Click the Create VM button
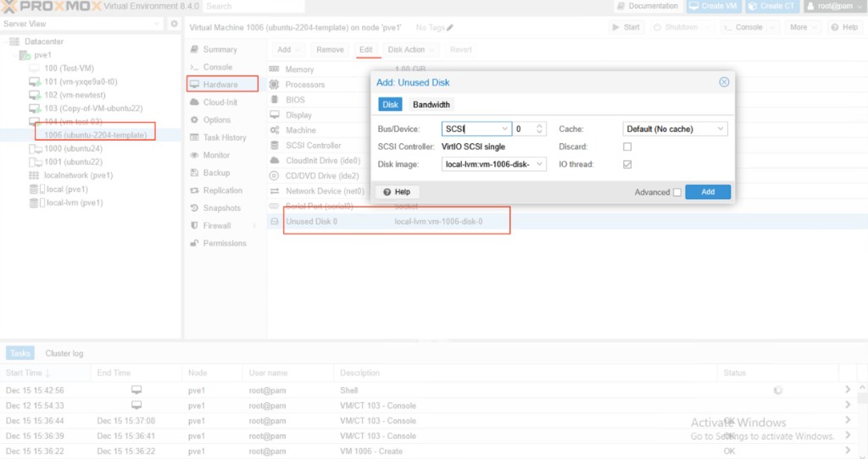This screenshot has height=459, width=868. (714, 6)
